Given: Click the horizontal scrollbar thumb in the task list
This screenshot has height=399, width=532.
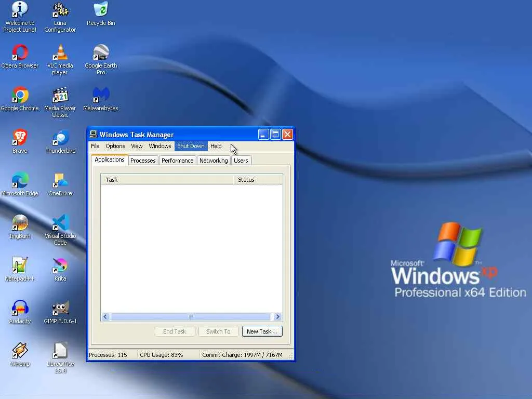Looking at the screenshot, I should point(191,316).
